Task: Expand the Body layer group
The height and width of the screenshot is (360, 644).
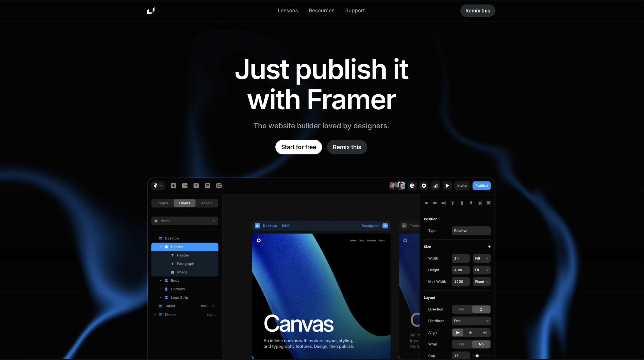Action: pos(161,280)
